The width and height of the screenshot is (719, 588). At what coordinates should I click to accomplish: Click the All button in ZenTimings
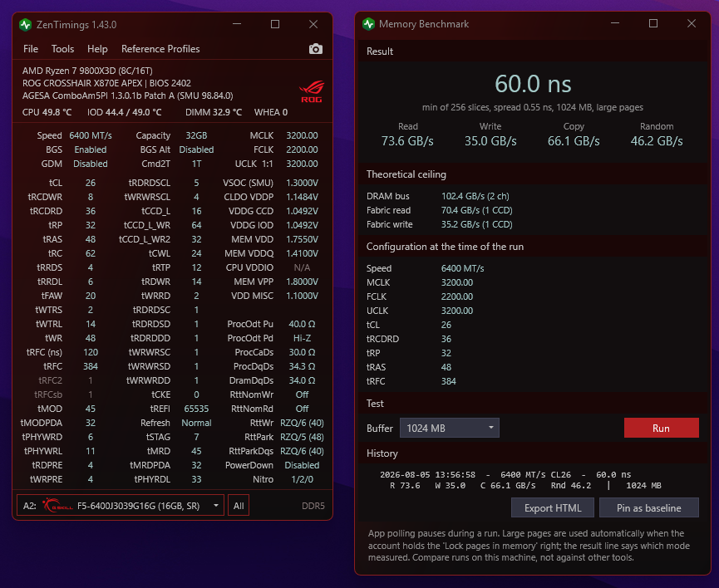point(239,506)
